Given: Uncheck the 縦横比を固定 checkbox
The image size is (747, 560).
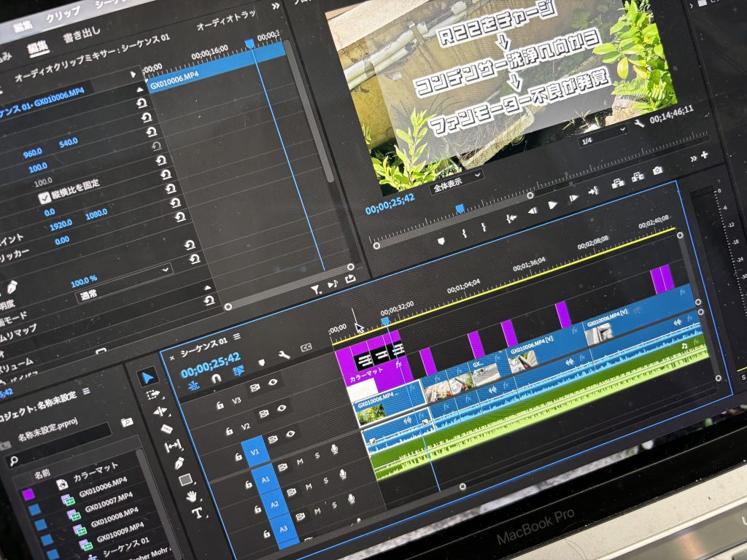Looking at the screenshot, I should pyautogui.click(x=44, y=197).
